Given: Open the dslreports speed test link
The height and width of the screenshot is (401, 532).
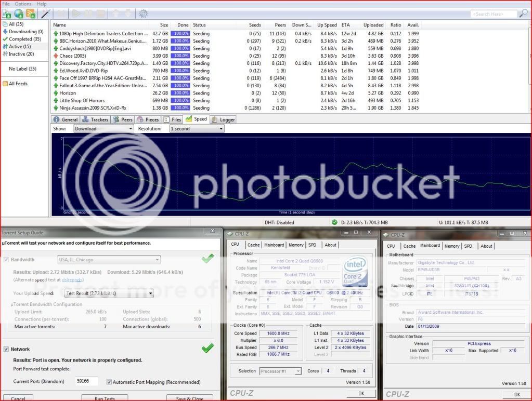Looking at the screenshot, I should click(72, 280).
